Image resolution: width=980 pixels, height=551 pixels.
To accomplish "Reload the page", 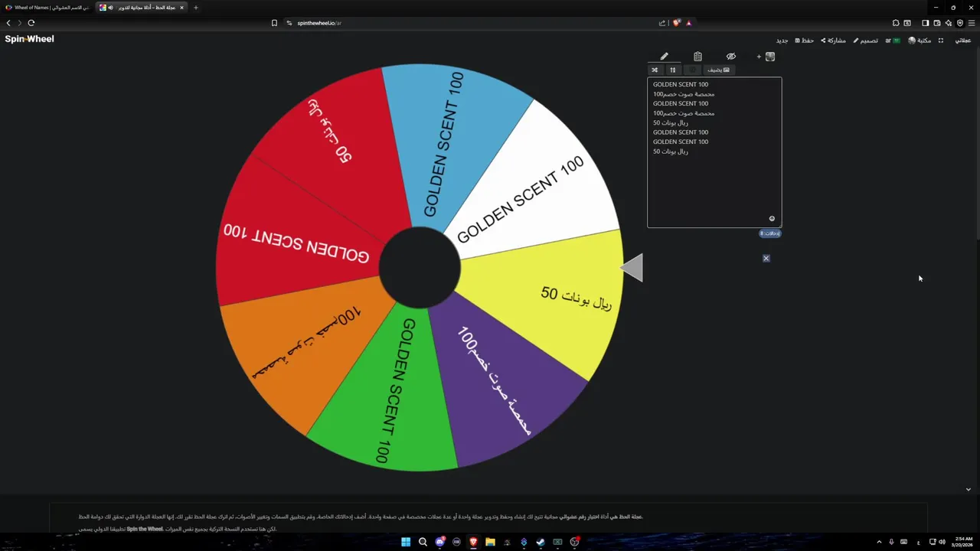I will tap(31, 23).
